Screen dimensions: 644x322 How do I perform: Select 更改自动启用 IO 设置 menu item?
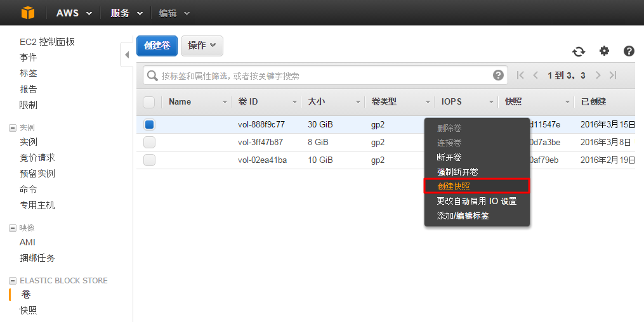click(477, 201)
